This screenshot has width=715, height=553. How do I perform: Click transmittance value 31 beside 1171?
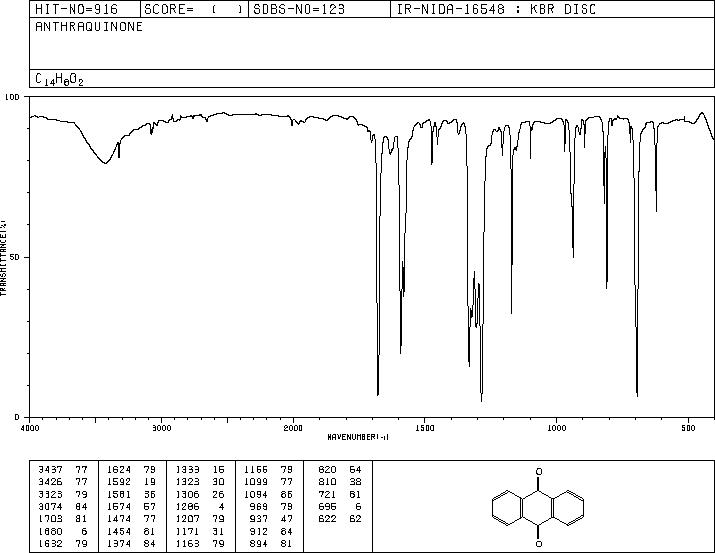click(218, 531)
